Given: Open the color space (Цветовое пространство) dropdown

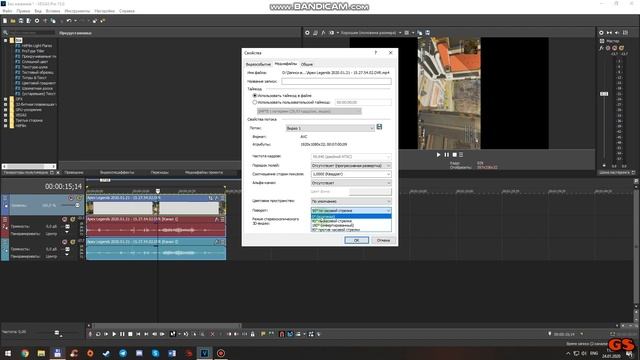Looking at the screenshot, I should pyautogui.click(x=351, y=201).
